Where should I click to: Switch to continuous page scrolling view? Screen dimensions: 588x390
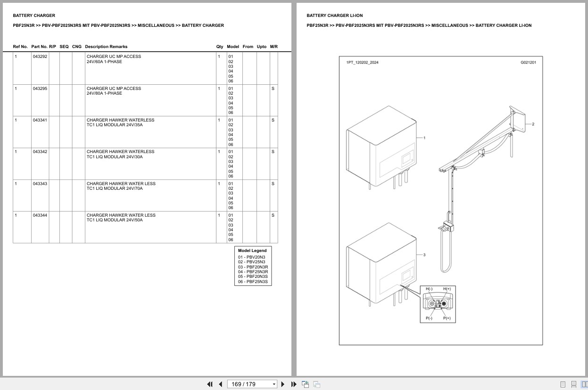coord(573,384)
